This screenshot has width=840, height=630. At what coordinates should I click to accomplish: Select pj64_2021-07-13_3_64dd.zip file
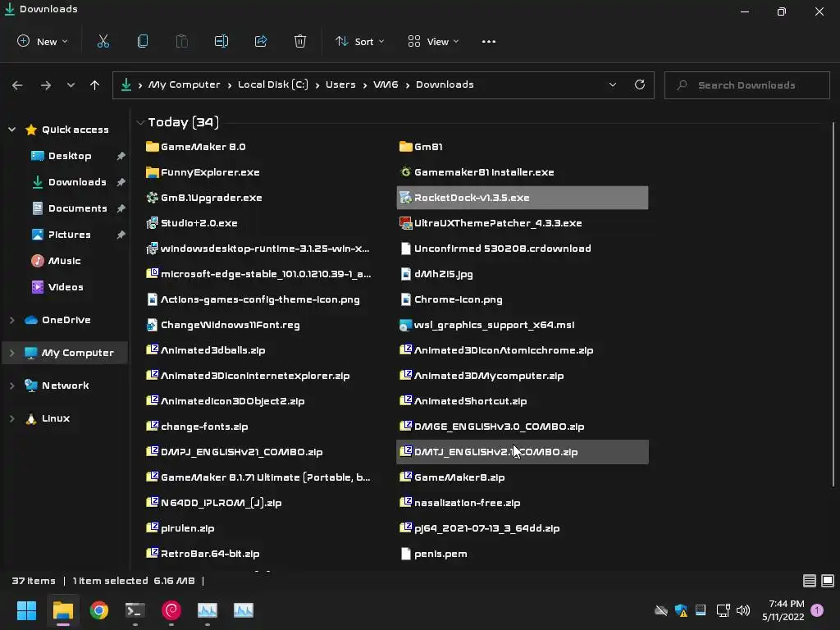(479, 528)
